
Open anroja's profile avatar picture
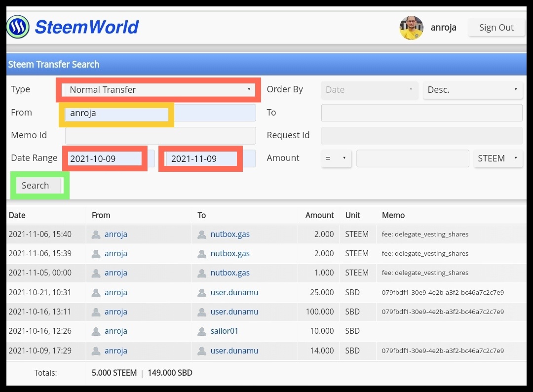pos(411,28)
